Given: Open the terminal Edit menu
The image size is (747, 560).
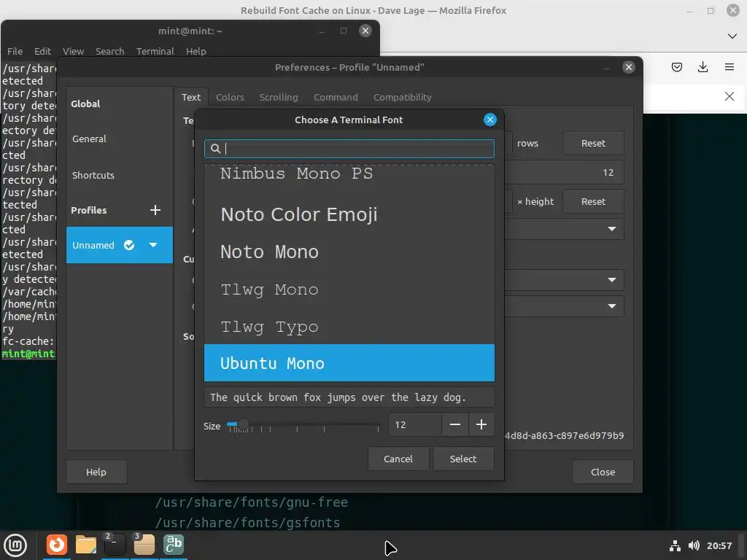Looking at the screenshot, I should [42, 51].
